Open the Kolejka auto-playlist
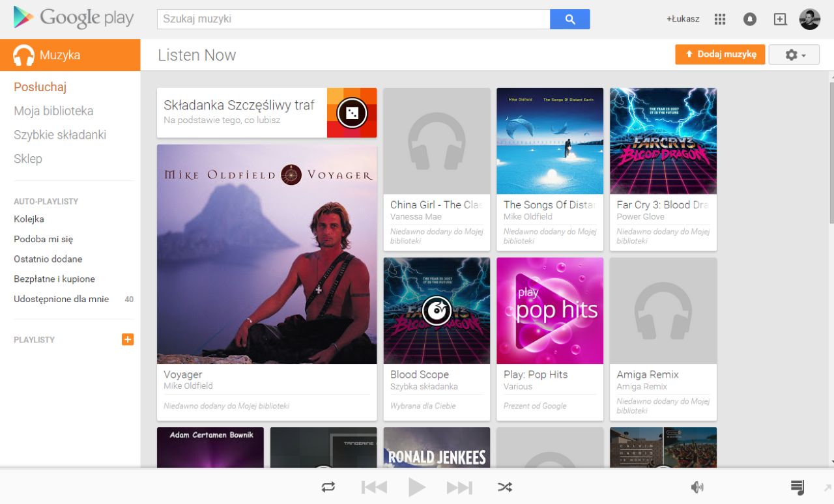 29,219
